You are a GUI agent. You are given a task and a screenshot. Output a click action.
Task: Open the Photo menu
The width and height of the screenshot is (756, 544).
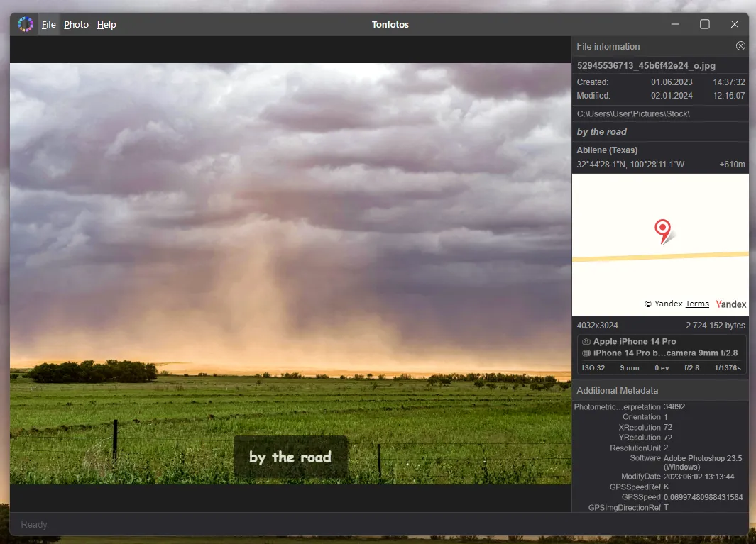pos(76,25)
